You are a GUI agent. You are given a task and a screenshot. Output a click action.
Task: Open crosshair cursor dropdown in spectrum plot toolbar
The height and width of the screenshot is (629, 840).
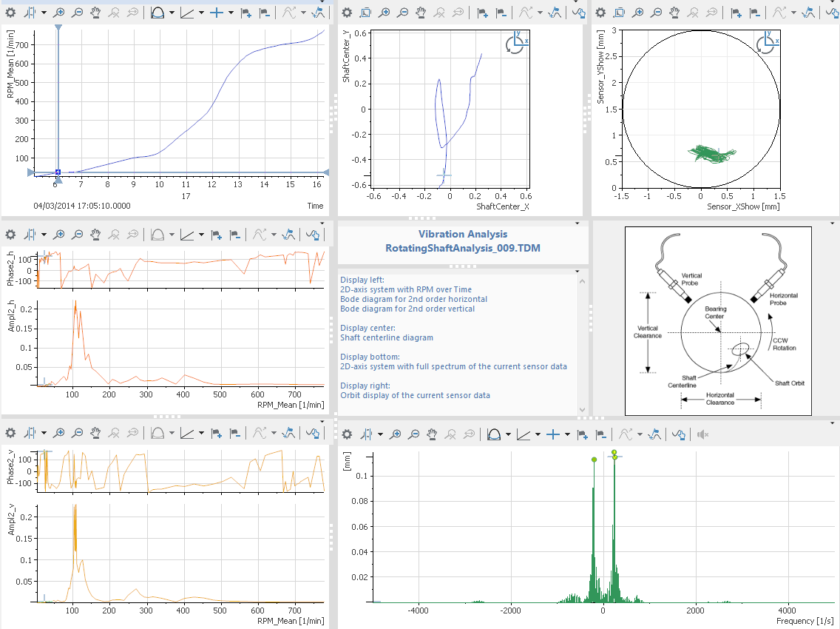coord(567,434)
